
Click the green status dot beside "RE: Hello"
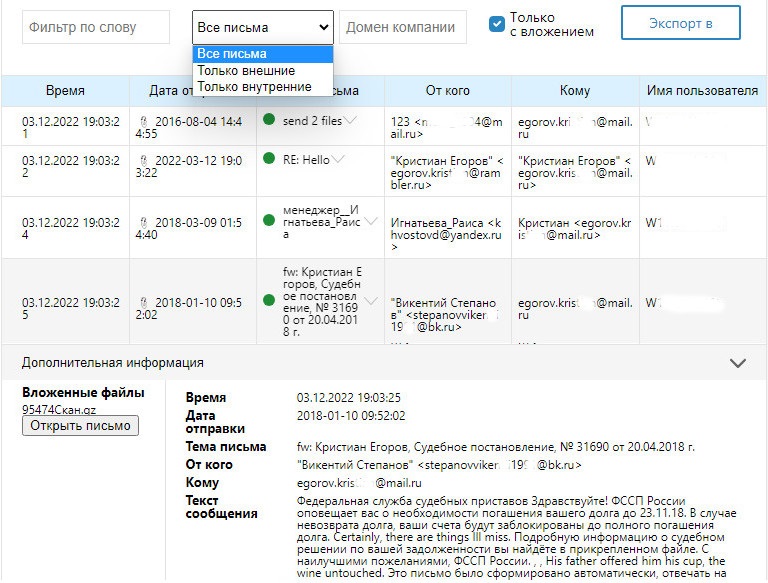pyautogui.click(x=269, y=159)
